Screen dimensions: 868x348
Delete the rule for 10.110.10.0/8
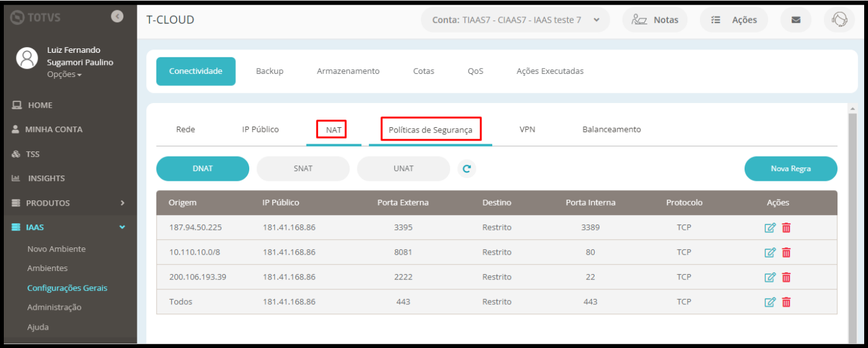coord(786,253)
